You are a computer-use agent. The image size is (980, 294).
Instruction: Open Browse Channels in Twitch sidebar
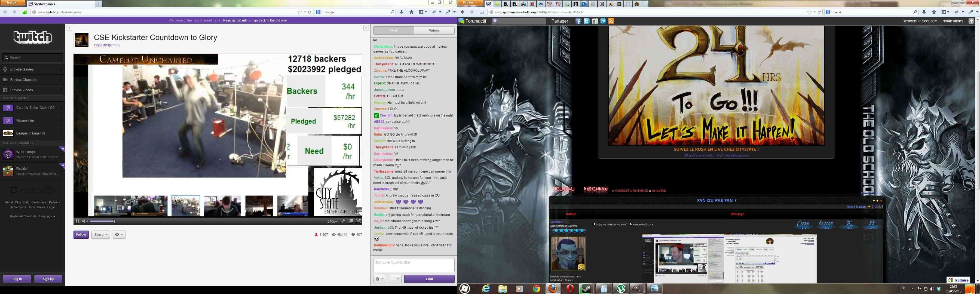tap(33, 79)
